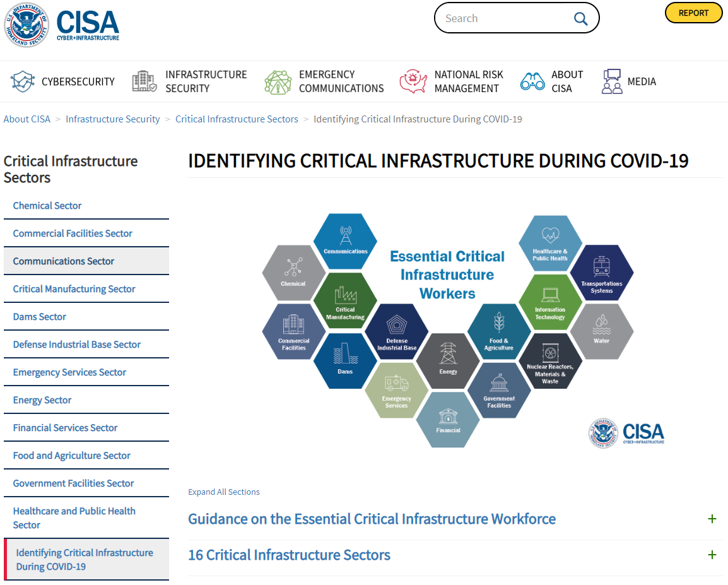Open MEDIA menu item
The height and width of the screenshot is (585, 728).
(x=642, y=81)
